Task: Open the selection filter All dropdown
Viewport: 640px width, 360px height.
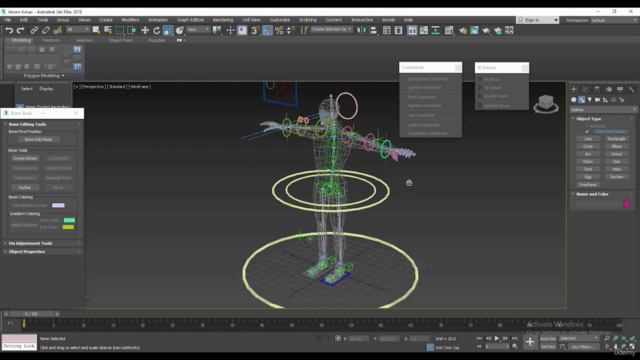Action: tap(78, 29)
